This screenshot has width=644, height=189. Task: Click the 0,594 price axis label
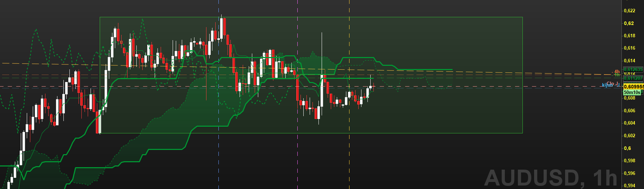(630, 185)
